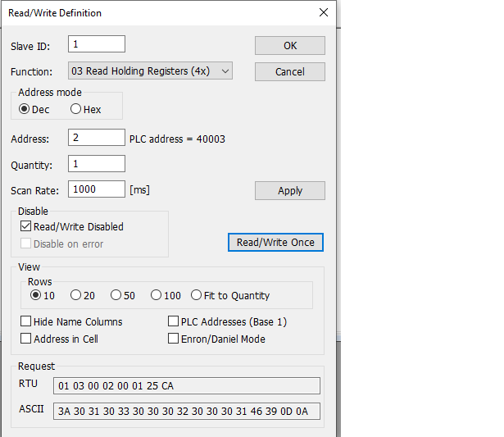Toggle Enron/Daniel Mode checkbox
504x437 pixels.
(174, 339)
